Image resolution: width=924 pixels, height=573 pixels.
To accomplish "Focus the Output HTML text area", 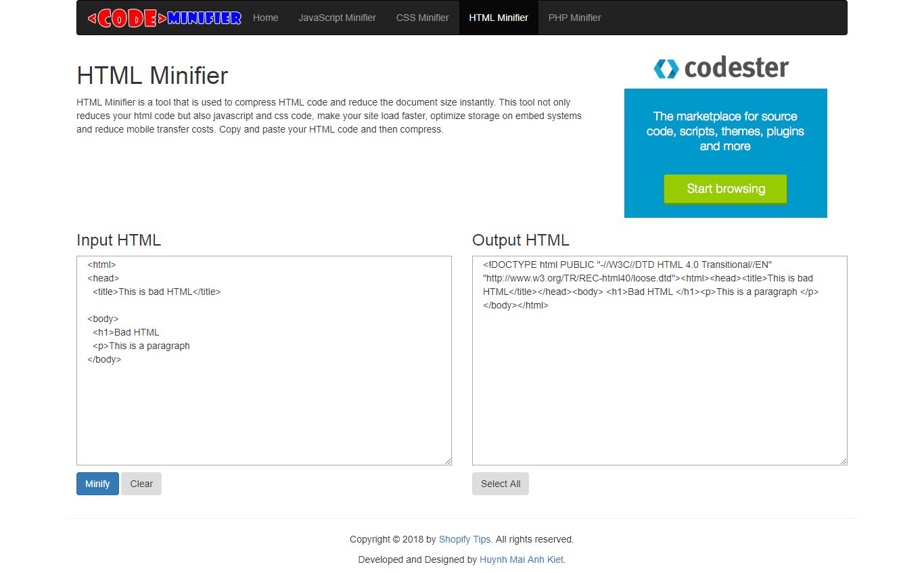I will [x=660, y=361].
